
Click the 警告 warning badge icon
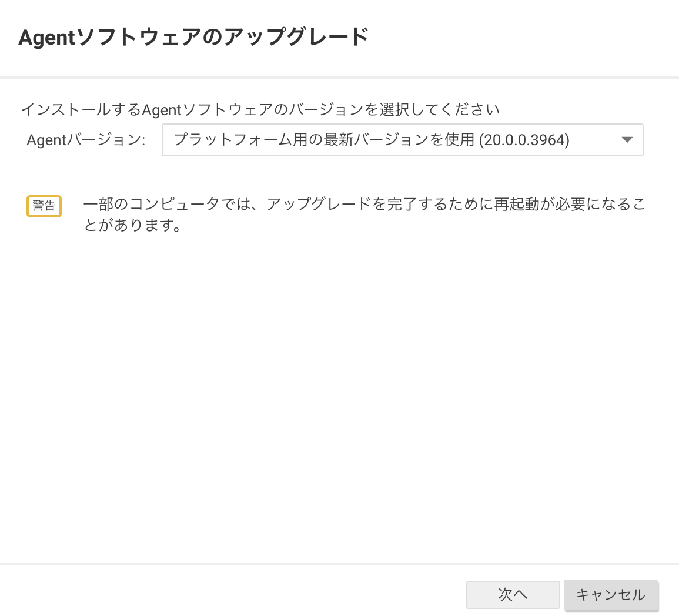coord(44,206)
